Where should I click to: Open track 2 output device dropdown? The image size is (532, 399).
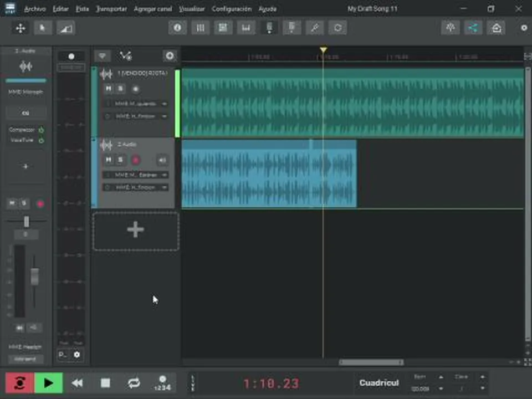[135, 187]
